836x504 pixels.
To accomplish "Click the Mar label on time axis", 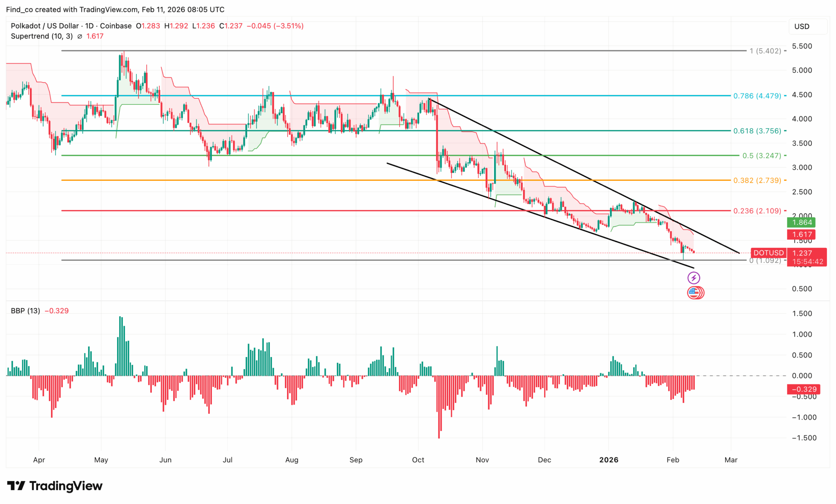I will click(x=731, y=460).
